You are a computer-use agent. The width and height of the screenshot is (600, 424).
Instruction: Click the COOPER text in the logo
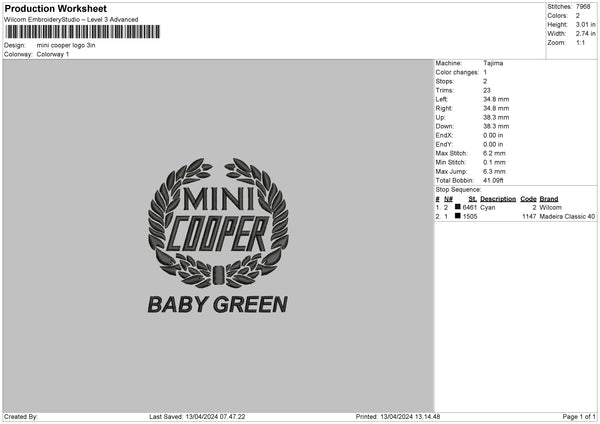(x=218, y=234)
